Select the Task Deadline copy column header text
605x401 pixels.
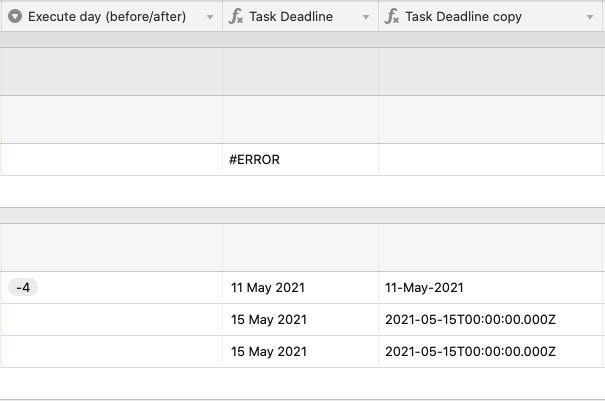[463, 17]
